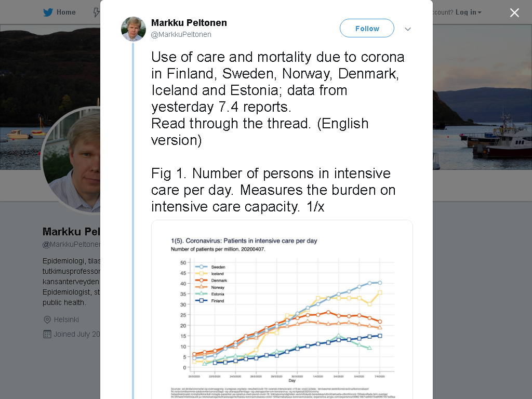Click the Joined date calendar icon
The image size is (532, 399).
coord(47,334)
